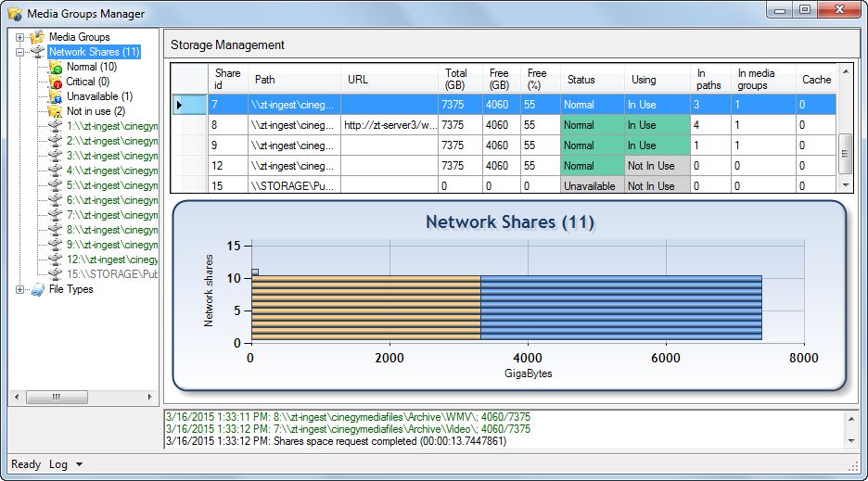
Task: Click the URL cell http://zt-server3/w...
Action: coord(389,125)
